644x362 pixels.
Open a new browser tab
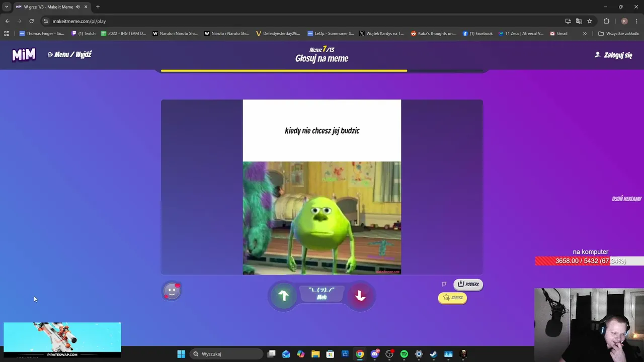(x=98, y=7)
